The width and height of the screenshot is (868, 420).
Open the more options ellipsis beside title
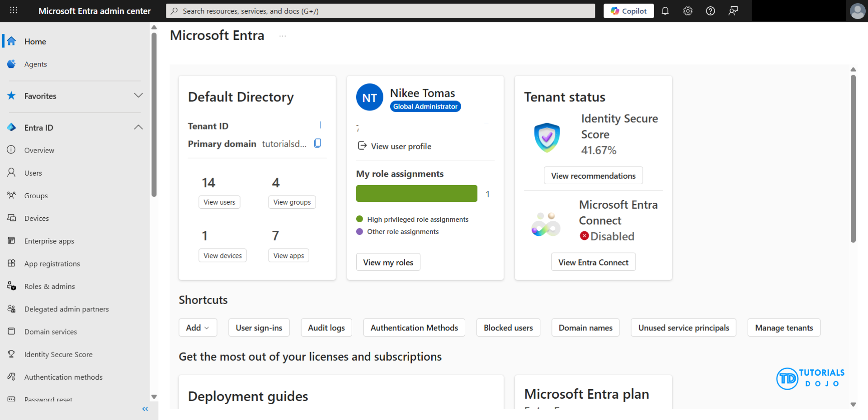click(x=283, y=36)
